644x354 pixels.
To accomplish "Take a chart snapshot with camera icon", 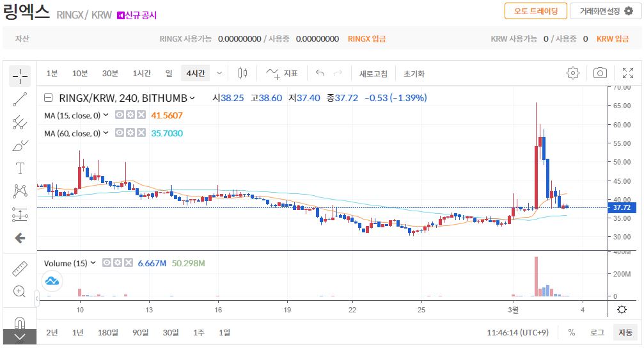I will pyautogui.click(x=600, y=73).
